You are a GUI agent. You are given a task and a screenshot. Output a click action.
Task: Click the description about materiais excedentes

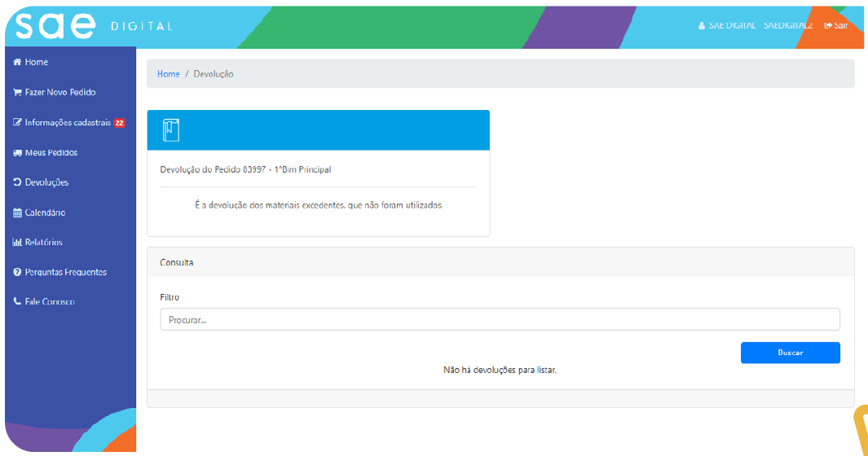[319, 205]
